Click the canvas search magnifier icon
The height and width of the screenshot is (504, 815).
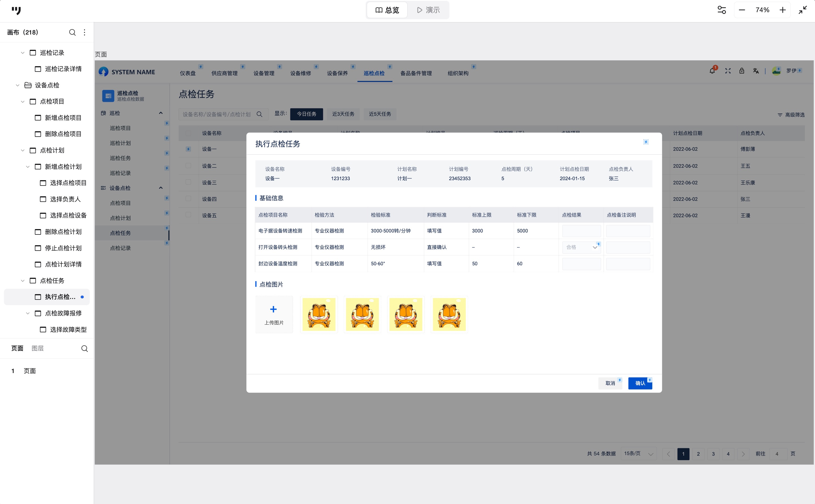point(72,32)
